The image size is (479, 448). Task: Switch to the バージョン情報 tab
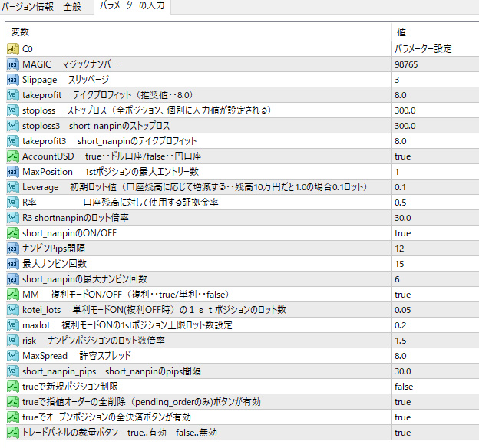(x=28, y=6)
